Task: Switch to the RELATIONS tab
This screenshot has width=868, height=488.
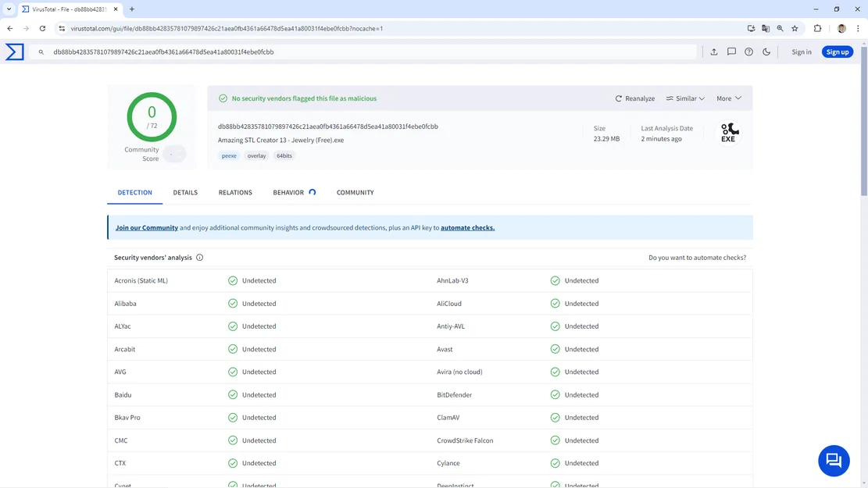Action: (235, 193)
